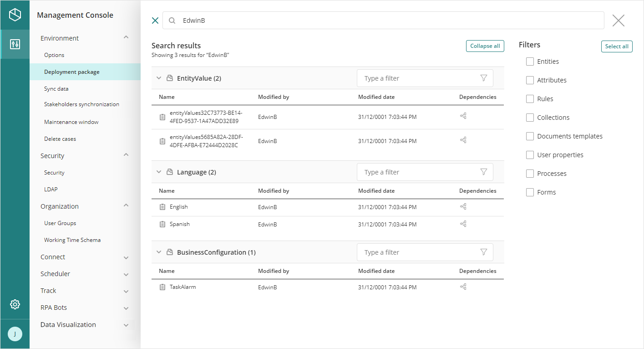Screen dimensions: 644x349
Task: Tick the Collections filter
Action: [x=530, y=118]
